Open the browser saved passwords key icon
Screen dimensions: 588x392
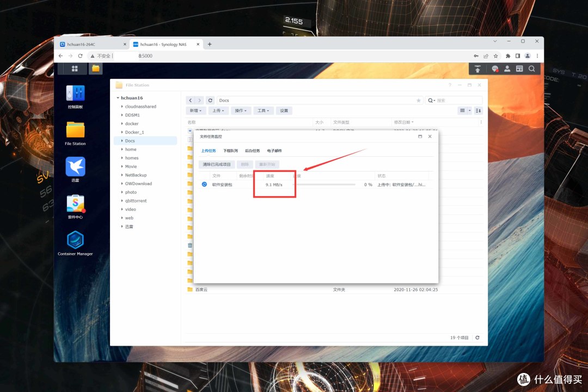476,56
